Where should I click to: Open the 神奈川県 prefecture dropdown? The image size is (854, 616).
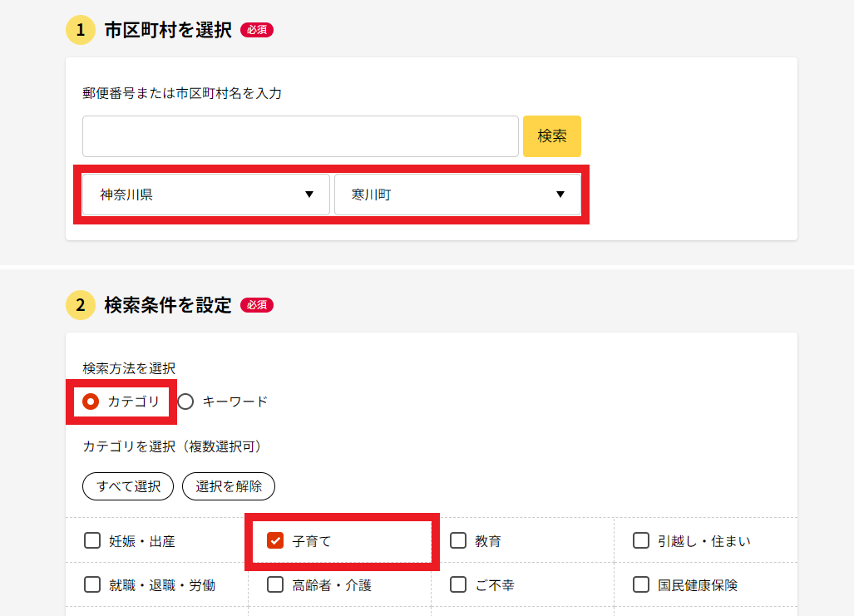pyautogui.click(x=206, y=195)
